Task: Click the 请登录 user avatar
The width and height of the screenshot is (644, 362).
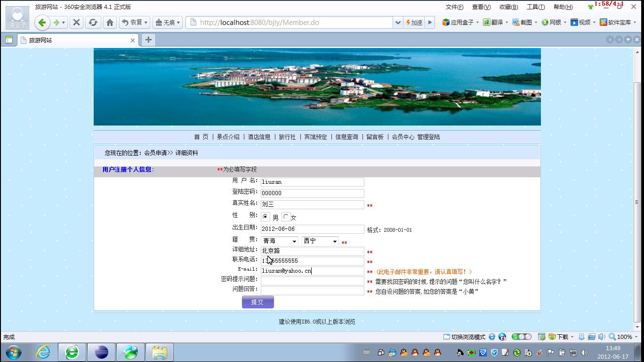Action: coord(17,17)
